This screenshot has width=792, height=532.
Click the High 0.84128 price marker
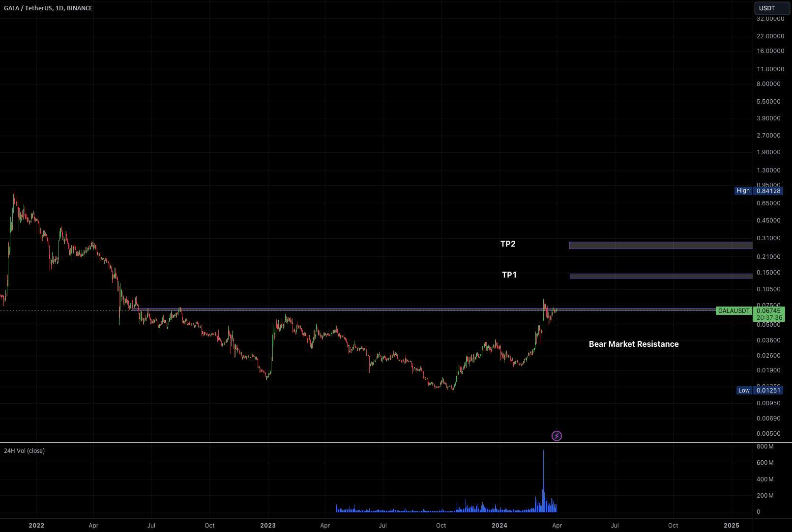tap(759, 191)
